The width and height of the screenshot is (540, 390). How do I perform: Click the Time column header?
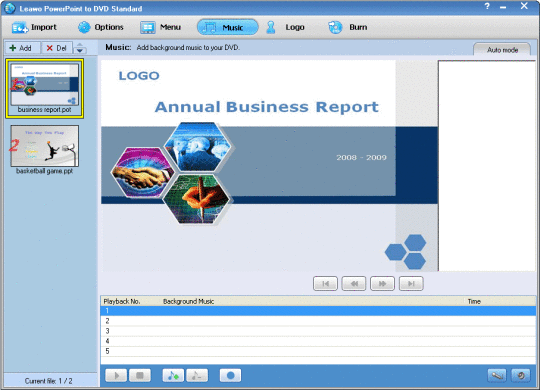pos(474,301)
